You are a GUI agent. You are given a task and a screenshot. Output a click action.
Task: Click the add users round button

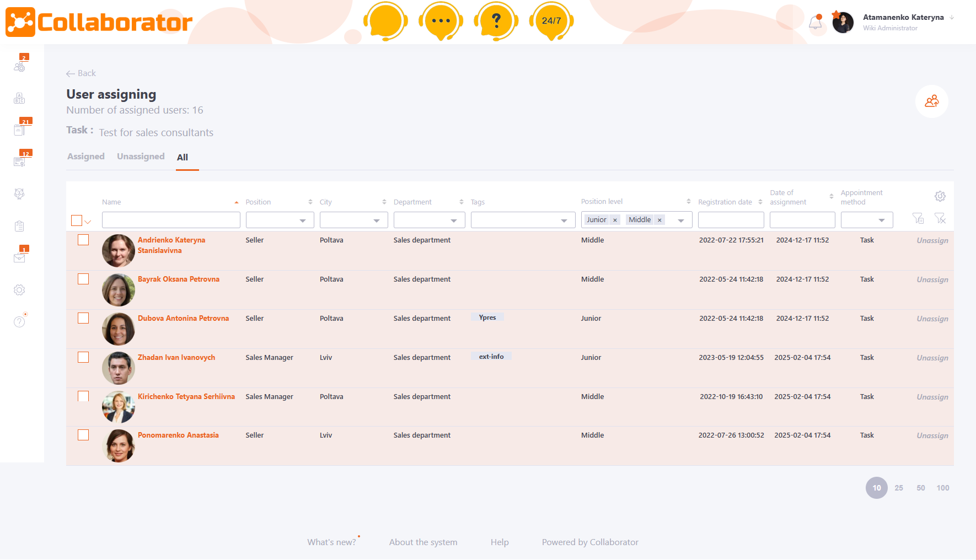click(x=932, y=101)
